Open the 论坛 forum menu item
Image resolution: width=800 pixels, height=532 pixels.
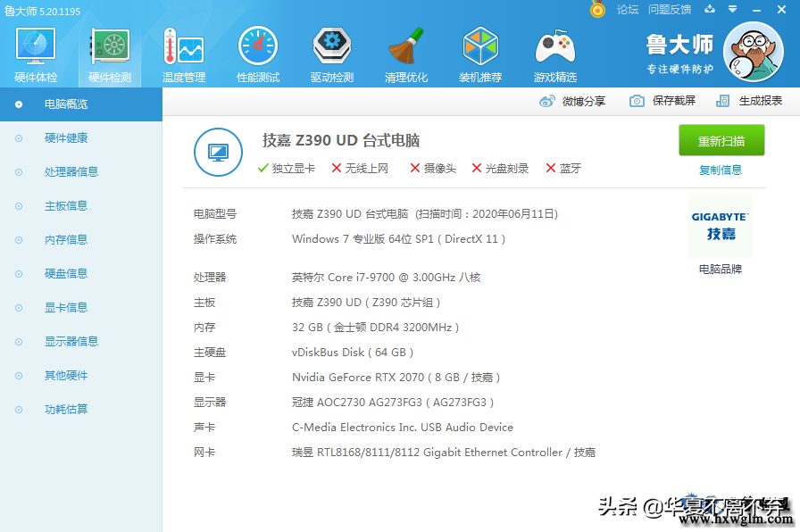coord(628,10)
